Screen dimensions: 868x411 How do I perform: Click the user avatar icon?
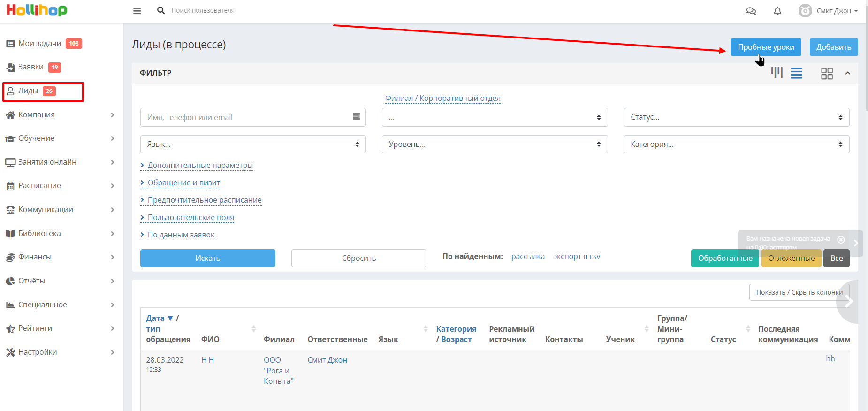(x=805, y=10)
